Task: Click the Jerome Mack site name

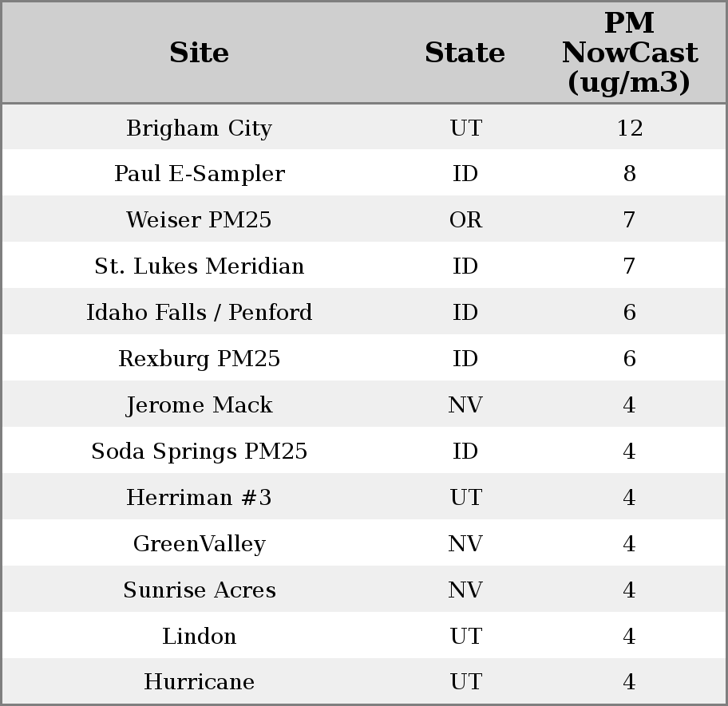Action: pos(199,405)
